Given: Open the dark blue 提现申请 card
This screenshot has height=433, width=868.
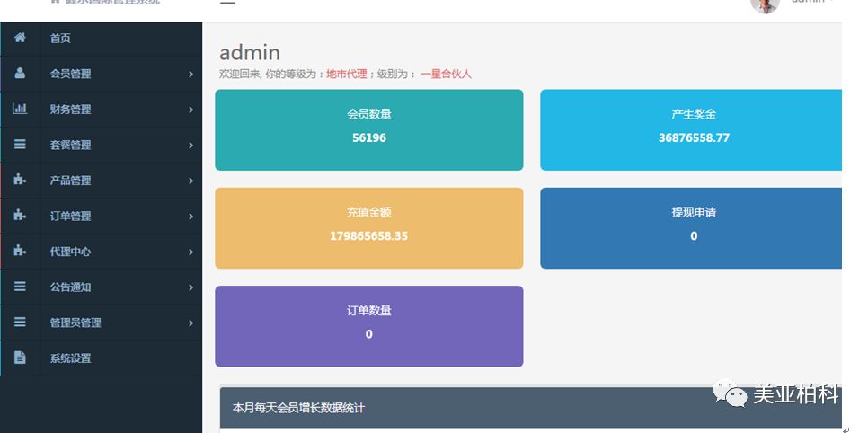Looking at the screenshot, I should (x=691, y=228).
